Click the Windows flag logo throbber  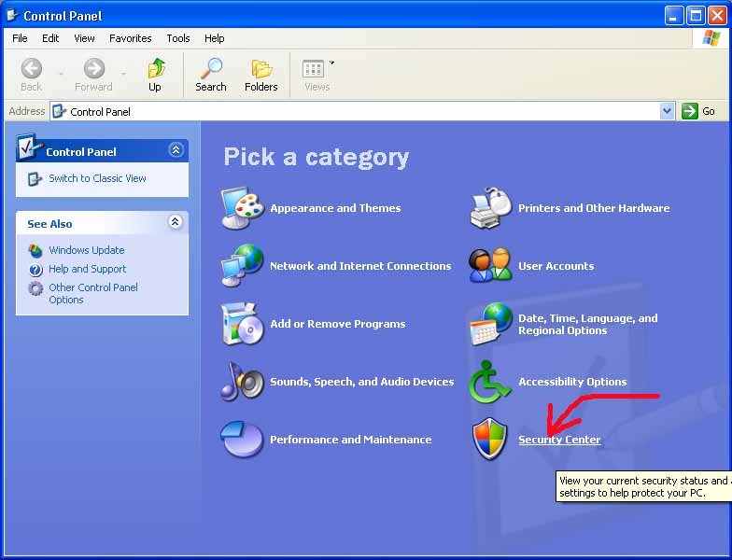711,38
